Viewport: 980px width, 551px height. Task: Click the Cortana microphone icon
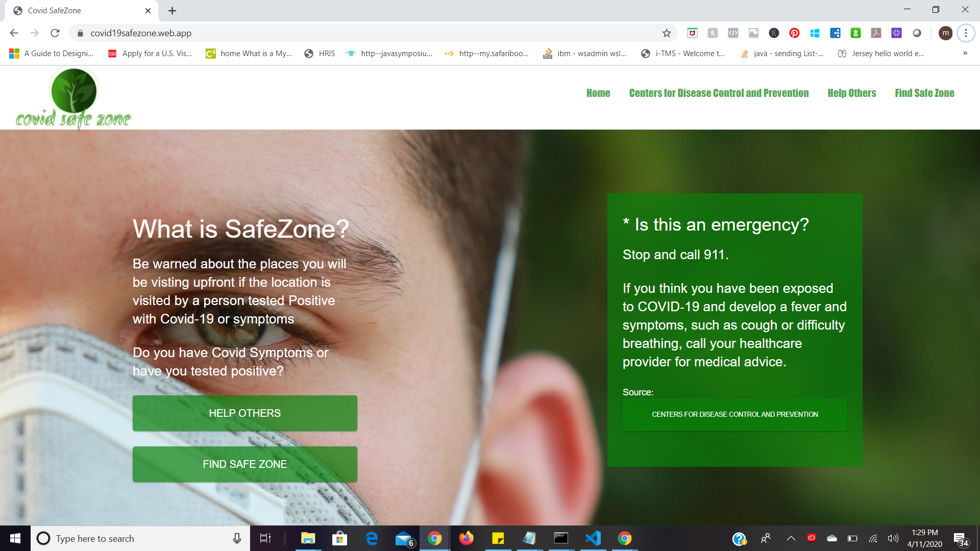tap(237, 538)
